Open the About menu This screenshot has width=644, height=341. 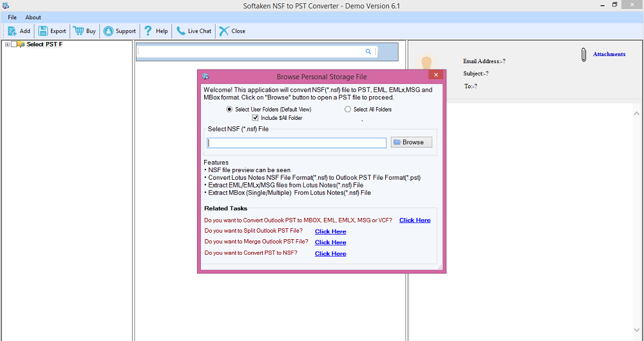point(33,17)
